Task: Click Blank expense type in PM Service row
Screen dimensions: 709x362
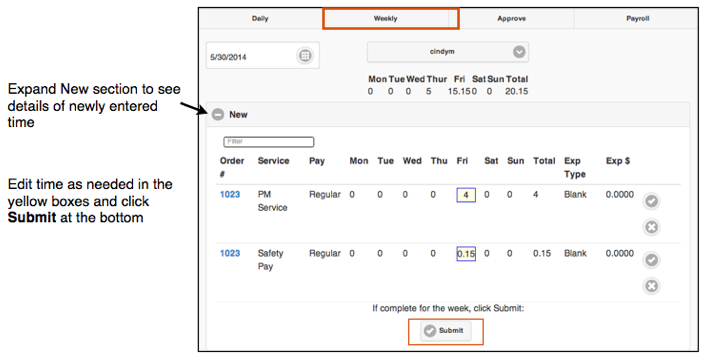Action: click(x=575, y=195)
